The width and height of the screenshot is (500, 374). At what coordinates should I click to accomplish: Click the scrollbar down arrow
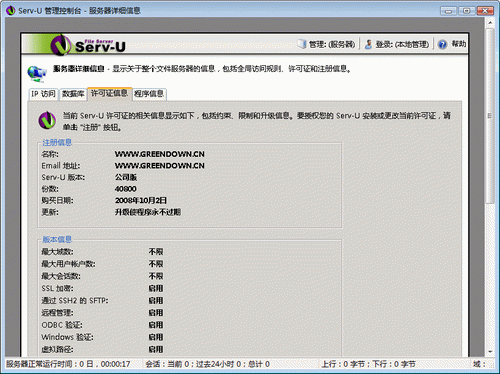point(490,352)
